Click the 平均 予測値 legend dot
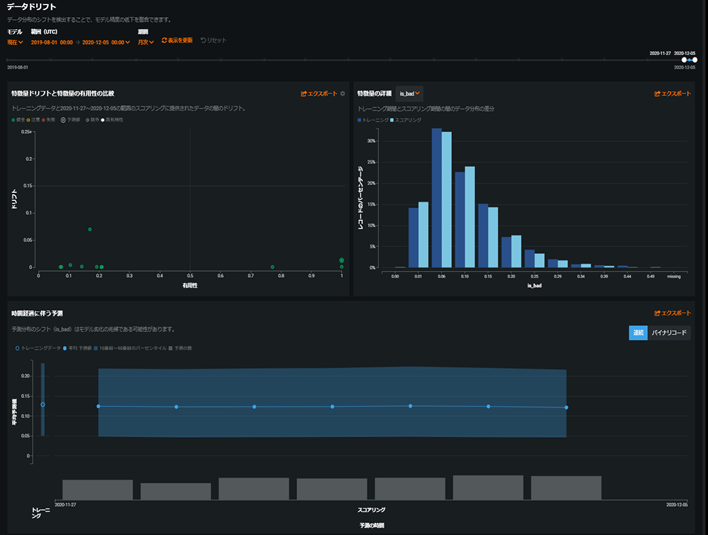 point(65,348)
